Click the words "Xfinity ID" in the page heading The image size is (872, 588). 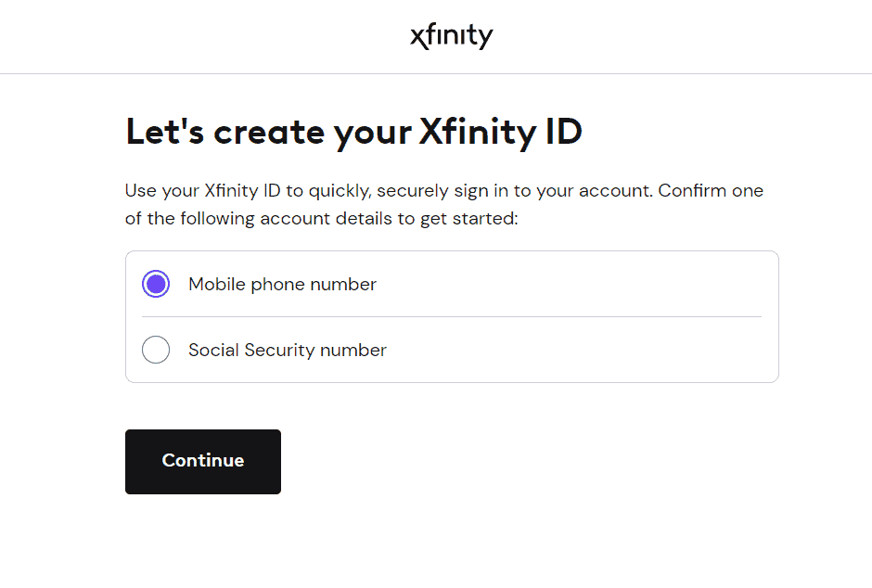click(x=501, y=133)
